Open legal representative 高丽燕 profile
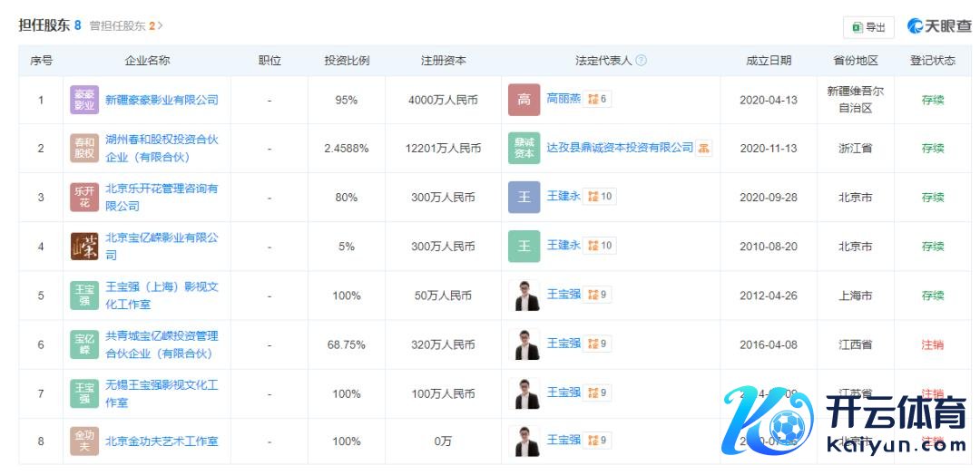 pyautogui.click(x=563, y=99)
